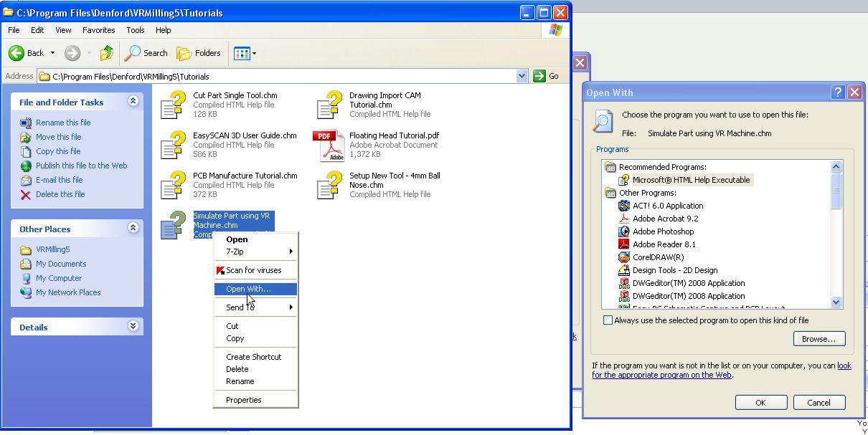Screen dimensions: 868x435
Task: Choose Adobe Photoshop in the programs list
Action: coord(663,231)
